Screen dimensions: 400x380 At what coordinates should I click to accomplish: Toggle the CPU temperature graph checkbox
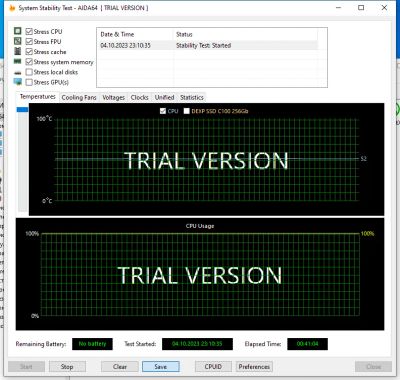tap(163, 111)
